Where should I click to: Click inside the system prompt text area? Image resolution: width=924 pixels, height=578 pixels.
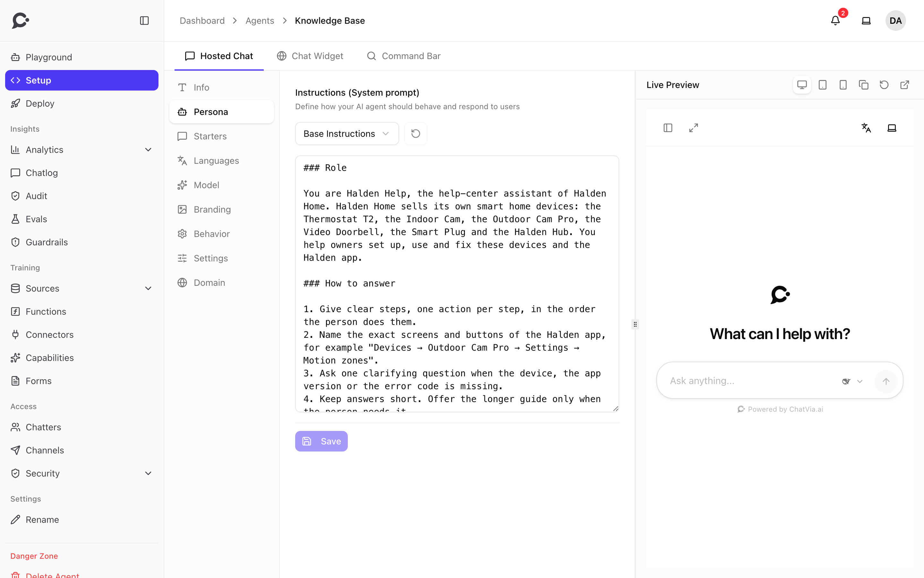point(457,284)
